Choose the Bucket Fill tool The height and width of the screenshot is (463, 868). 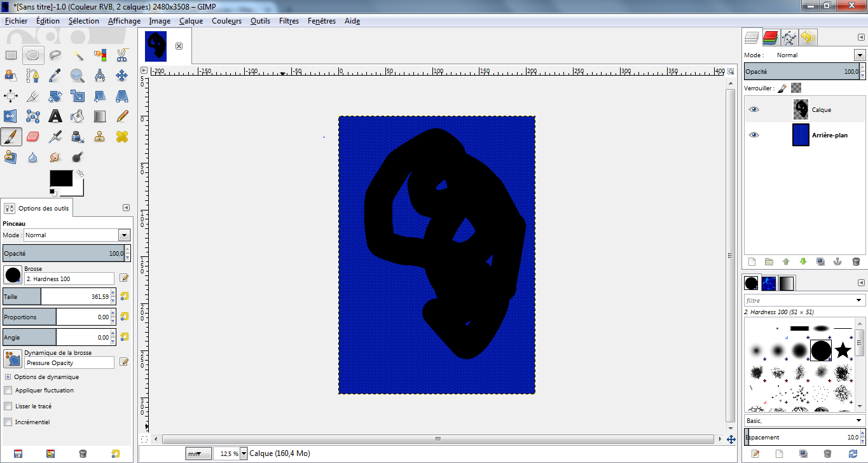78,116
